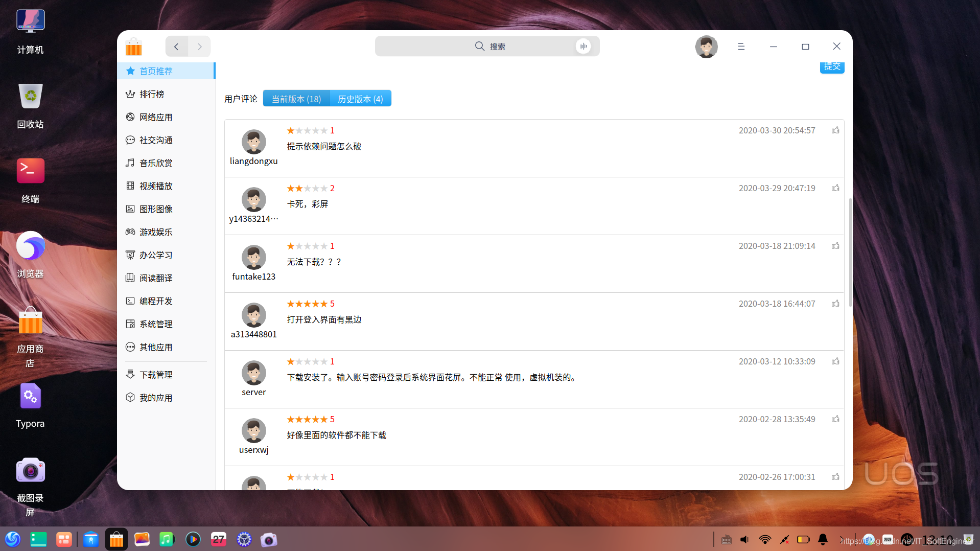
Task: Like the 卡死，彩屏 review thumbs-up
Action: click(x=835, y=188)
